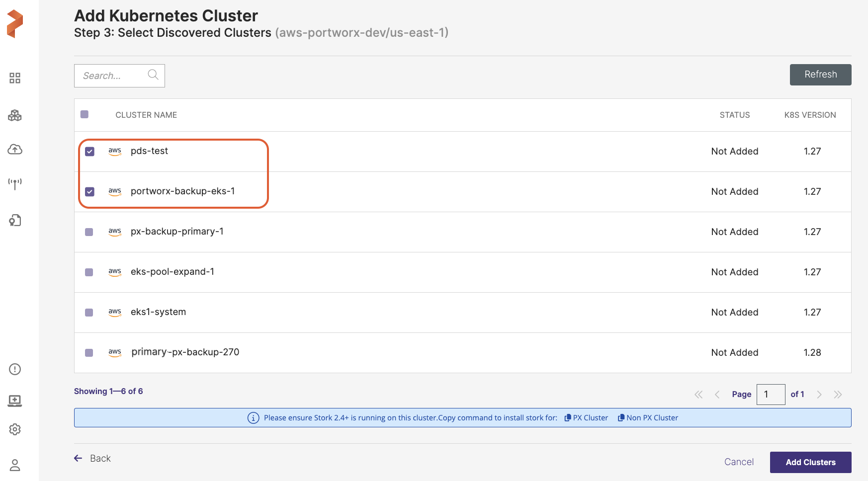Toggle the select-all checkbox in header
The height and width of the screenshot is (481, 868).
(x=85, y=114)
